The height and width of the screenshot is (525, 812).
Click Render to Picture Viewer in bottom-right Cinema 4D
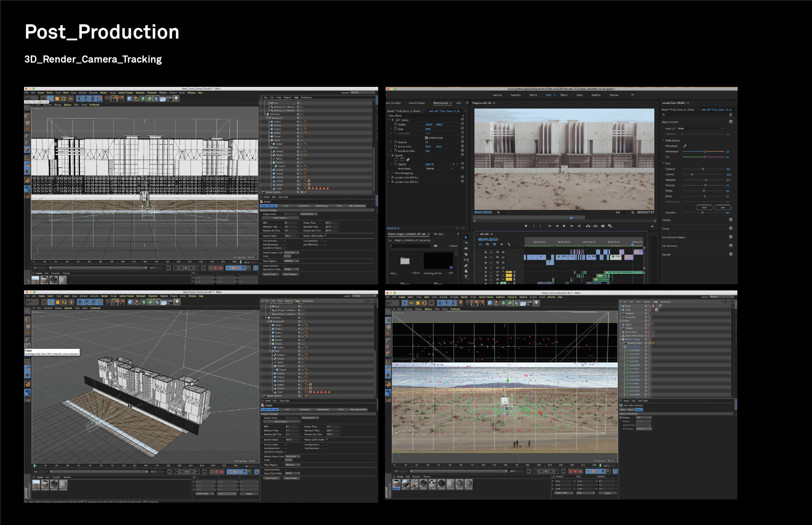[x=475, y=303]
